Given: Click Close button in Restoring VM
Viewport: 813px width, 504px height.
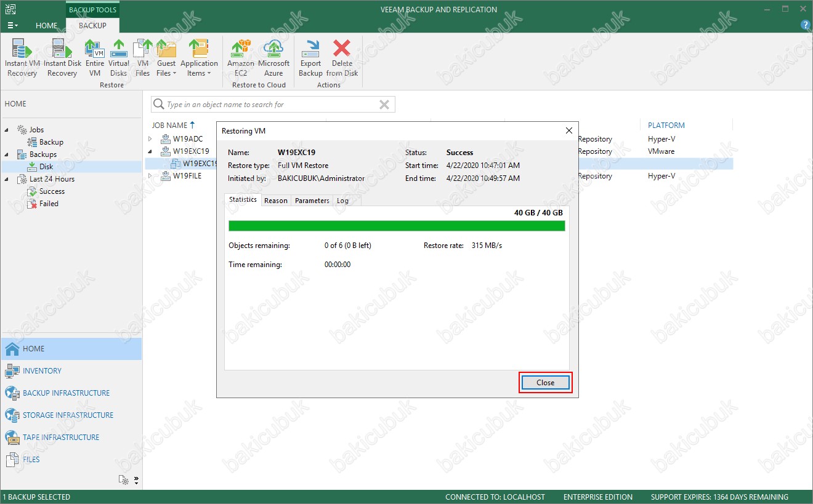Looking at the screenshot, I should pyautogui.click(x=546, y=382).
